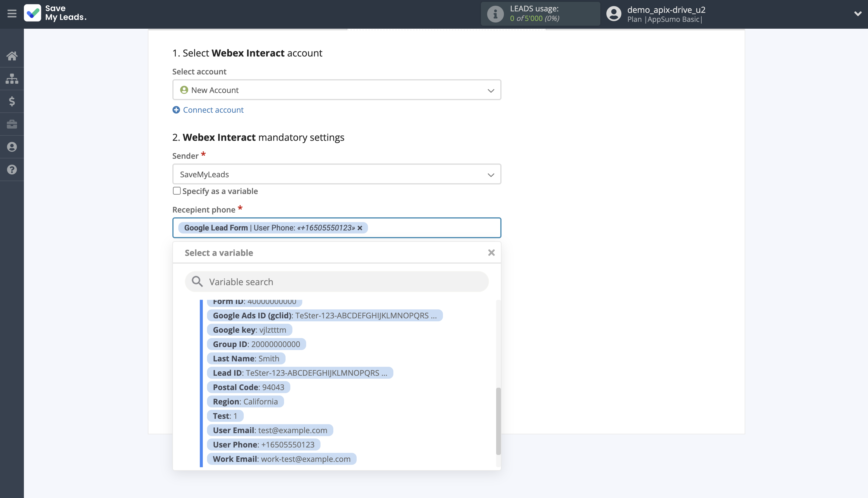This screenshot has height=498, width=868.
Task: Open connections sitemap icon in sidebar
Action: click(12, 79)
